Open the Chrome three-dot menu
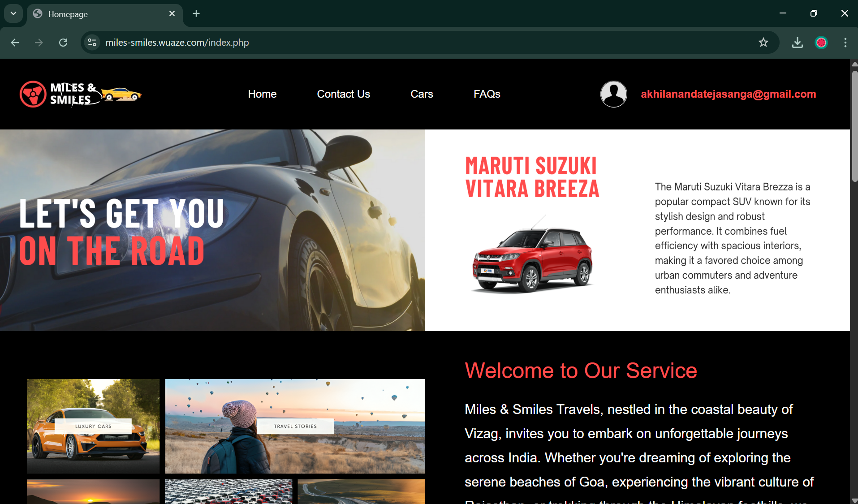The image size is (858, 504). (845, 43)
